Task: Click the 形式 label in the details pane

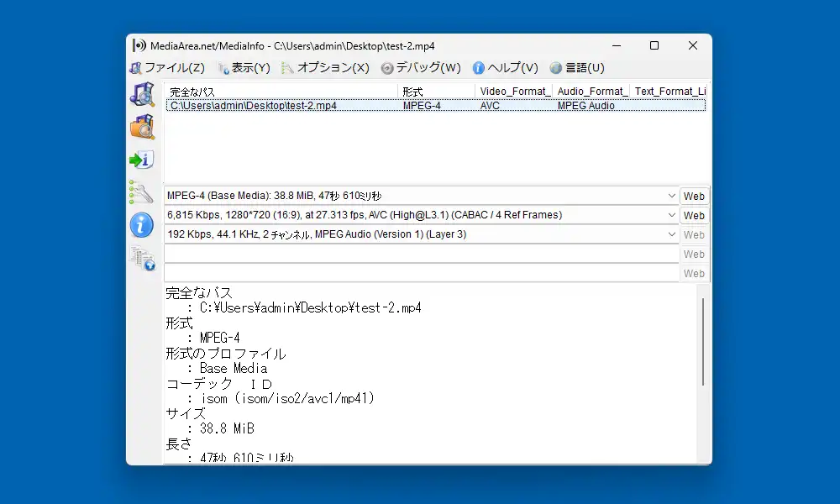Action: point(179,323)
